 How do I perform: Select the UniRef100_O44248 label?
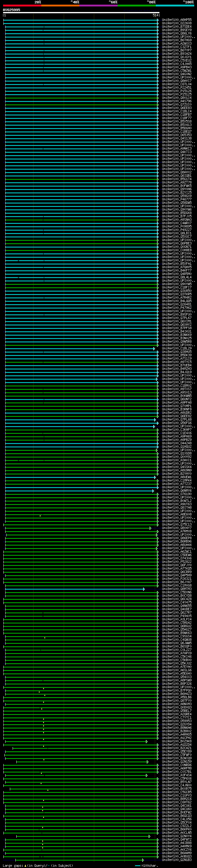[x=177, y=443]
